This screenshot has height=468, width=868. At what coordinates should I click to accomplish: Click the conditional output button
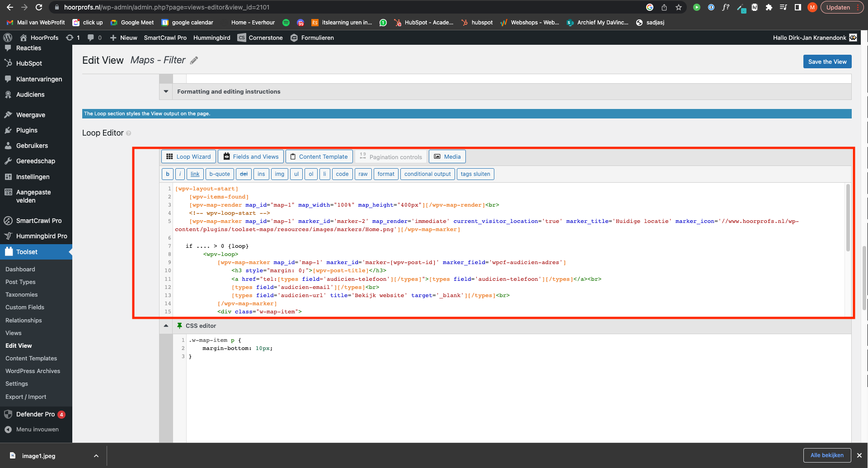point(427,174)
